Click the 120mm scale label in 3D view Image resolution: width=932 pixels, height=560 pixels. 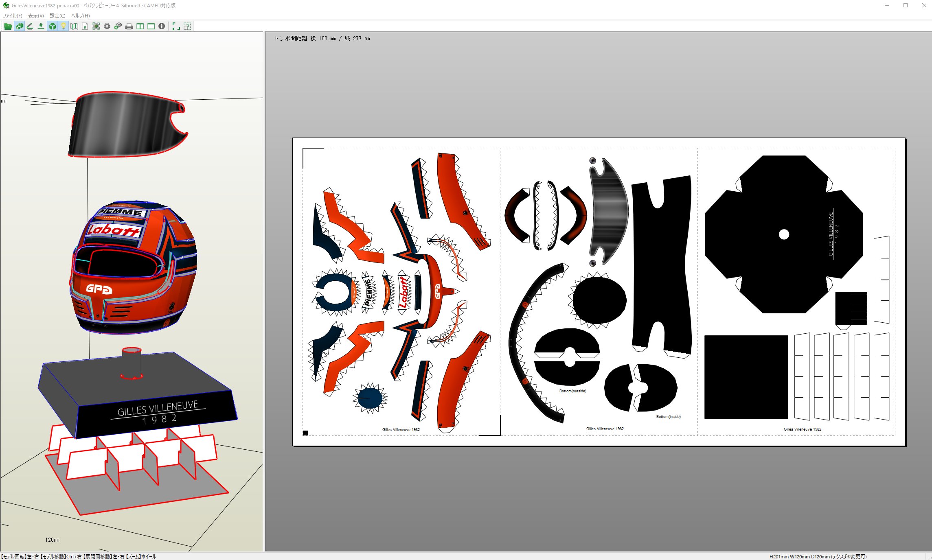click(x=52, y=540)
